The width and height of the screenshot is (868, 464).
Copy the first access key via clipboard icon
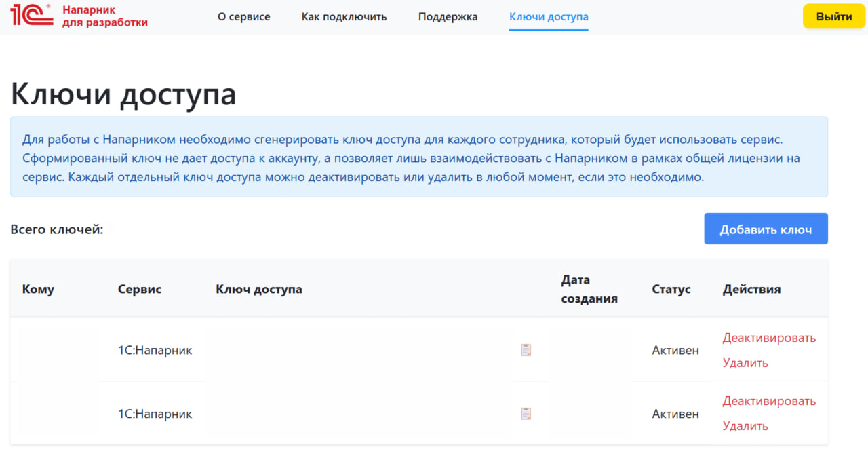tap(526, 350)
